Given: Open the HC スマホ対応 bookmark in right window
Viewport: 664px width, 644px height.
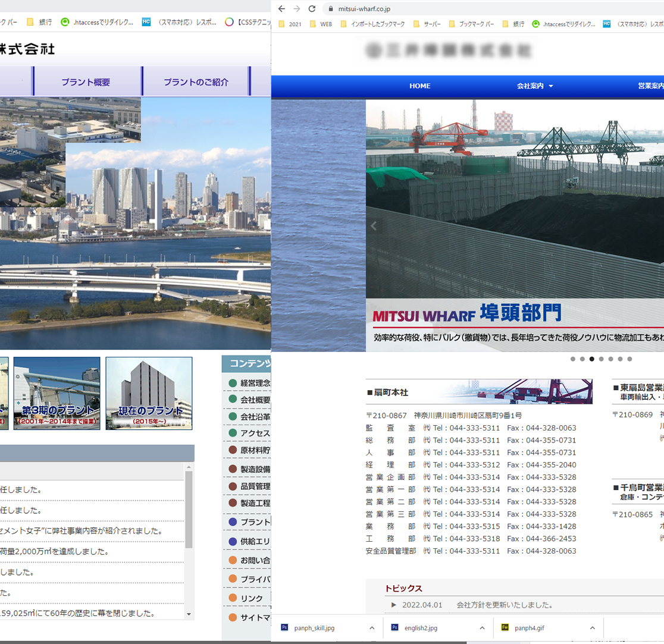Looking at the screenshot, I should click(x=633, y=24).
